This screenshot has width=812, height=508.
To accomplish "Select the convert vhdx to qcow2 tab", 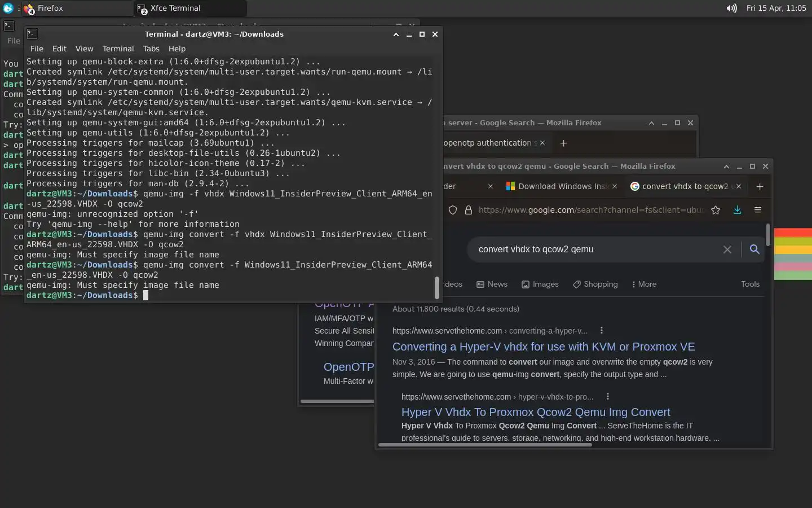I will click(x=686, y=186).
